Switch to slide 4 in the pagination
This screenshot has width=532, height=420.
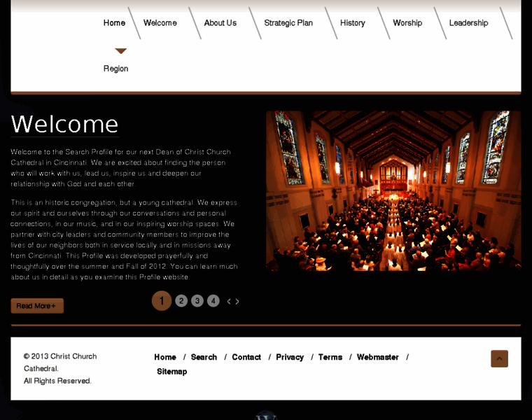(x=213, y=300)
